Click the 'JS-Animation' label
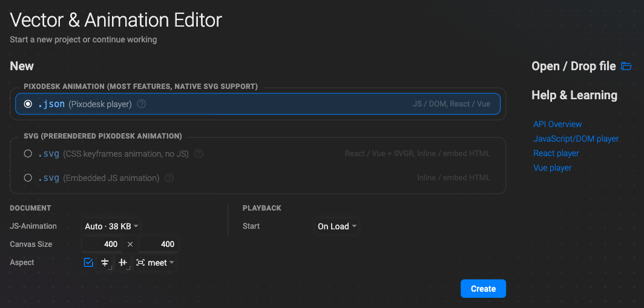Viewport: 644px width, 308px height. point(33,226)
